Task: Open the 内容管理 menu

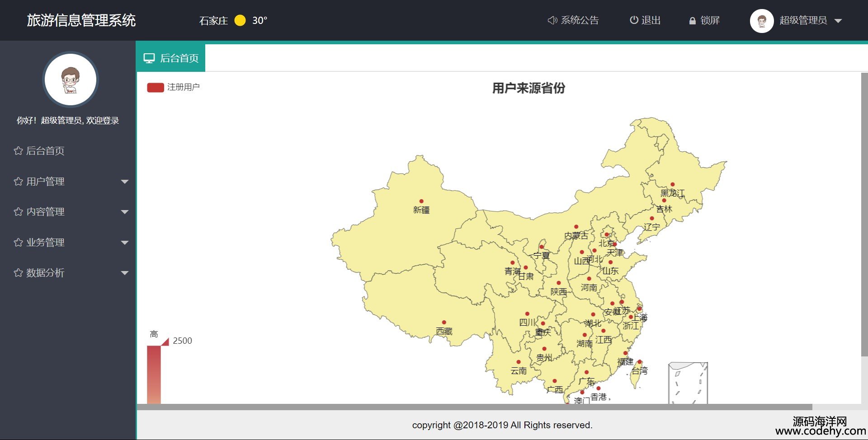Action: [x=68, y=212]
